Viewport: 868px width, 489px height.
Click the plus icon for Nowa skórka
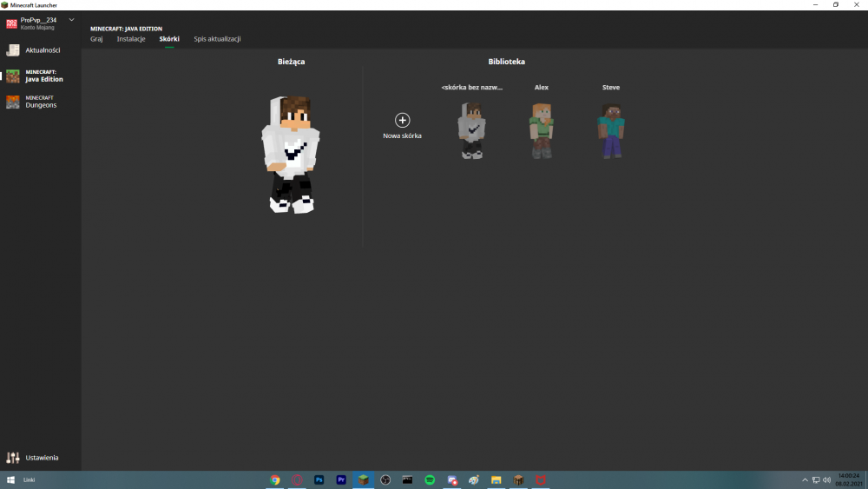[402, 120]
